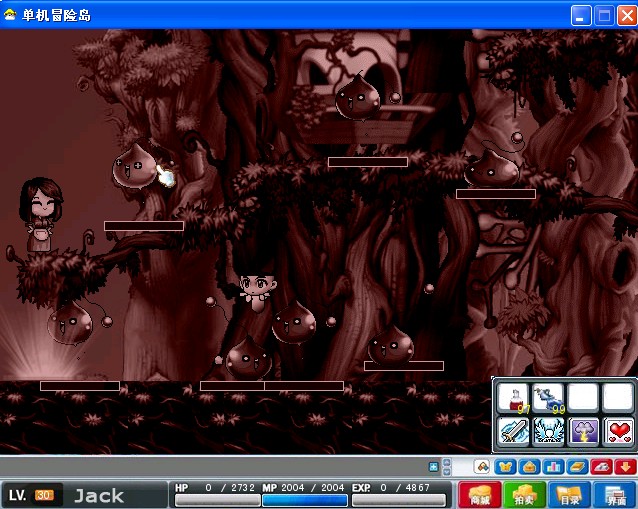Select the fourth empty quick slot
Viewport: 638px width, 509px height.
[x=618, y=397]
